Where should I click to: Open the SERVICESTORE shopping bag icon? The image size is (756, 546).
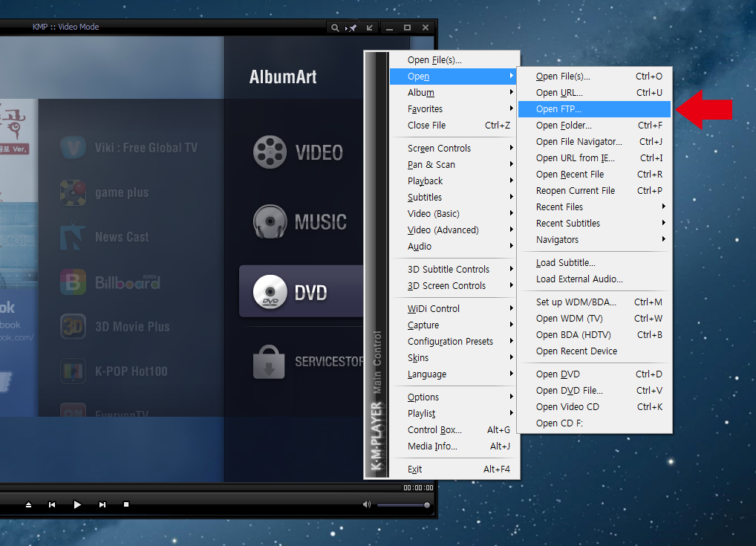[269, 362]
